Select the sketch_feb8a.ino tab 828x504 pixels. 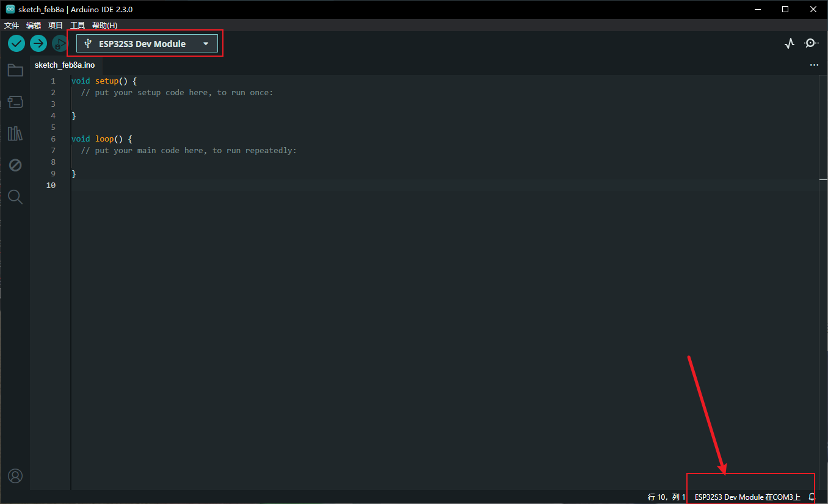65,65
